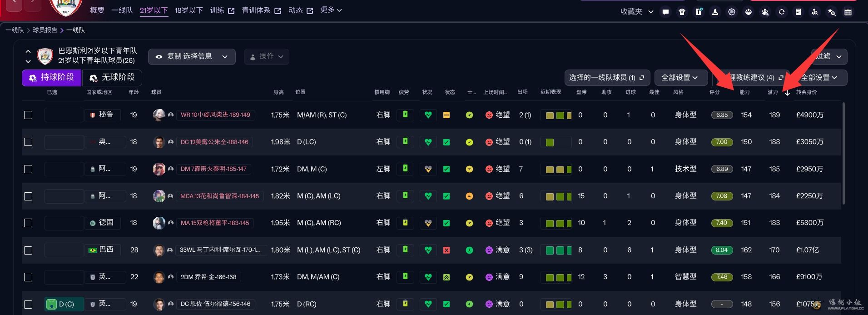Open the 训练 external link tab

222,10
